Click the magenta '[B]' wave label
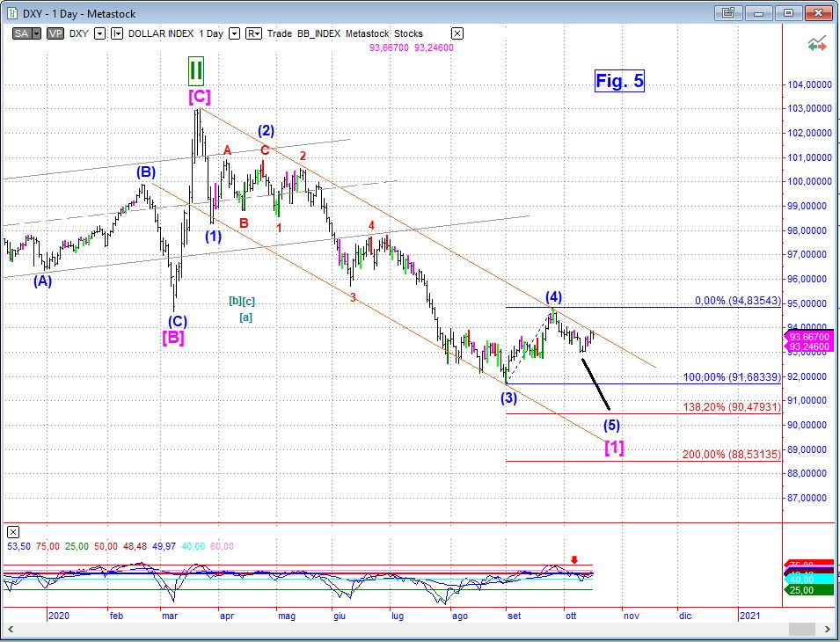840x642 pixels. [173, 338]
